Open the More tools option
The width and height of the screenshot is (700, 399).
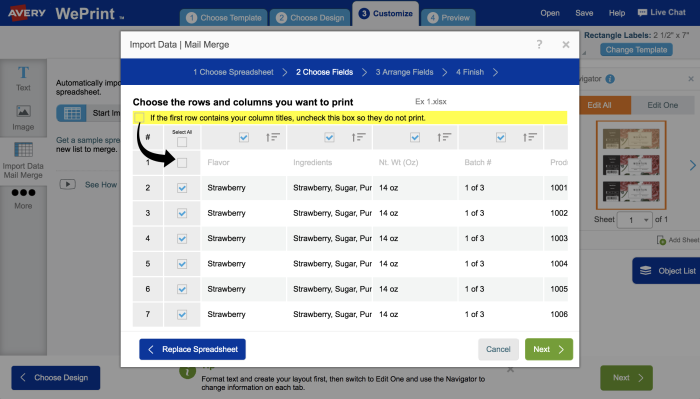pos(23,199)
